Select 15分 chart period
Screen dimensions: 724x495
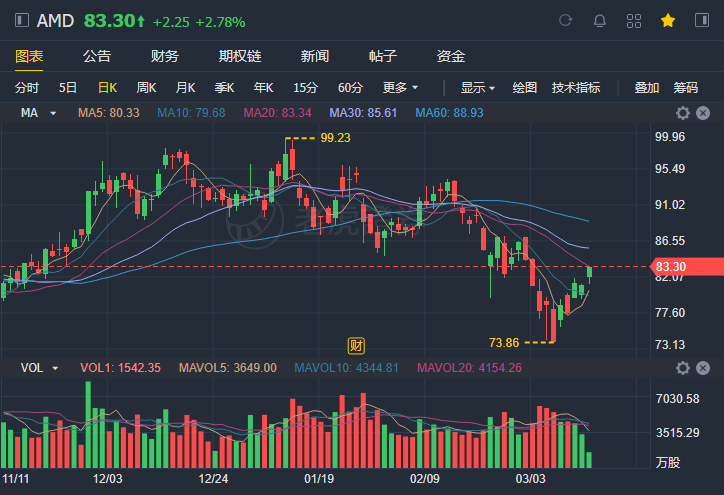click(x=306, y=87)
